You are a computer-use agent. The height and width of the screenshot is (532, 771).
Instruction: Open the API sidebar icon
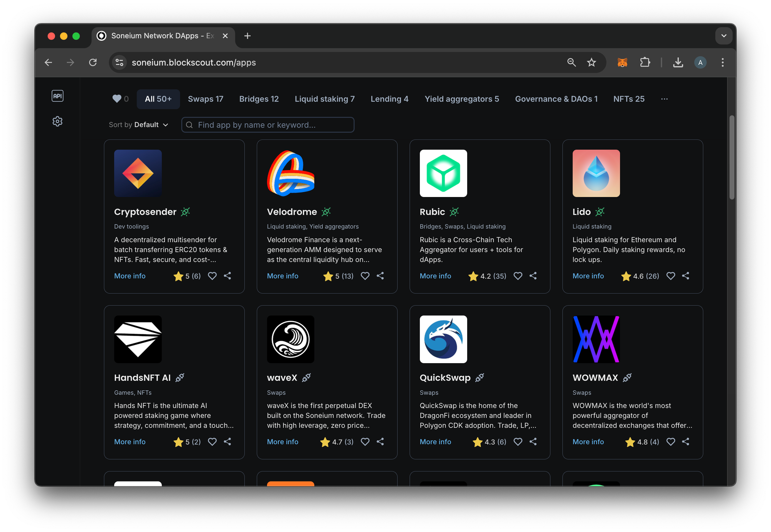[57, 96]
